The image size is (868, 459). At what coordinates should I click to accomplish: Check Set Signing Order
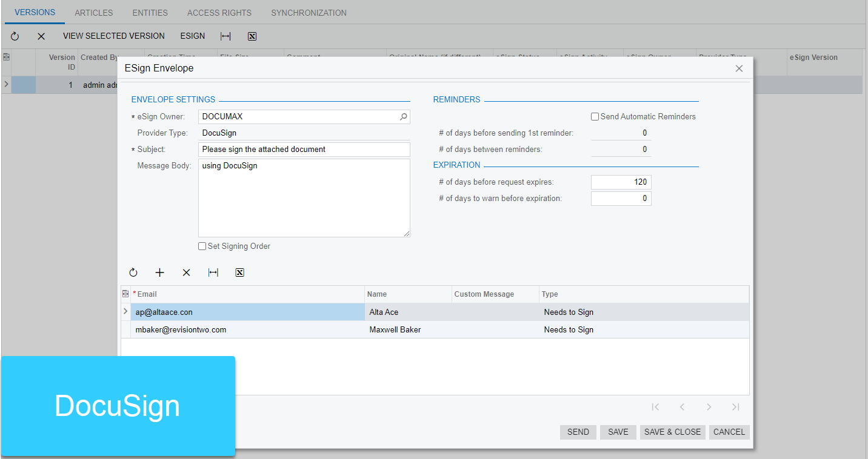pyautogui.click(x=202, y=246)
